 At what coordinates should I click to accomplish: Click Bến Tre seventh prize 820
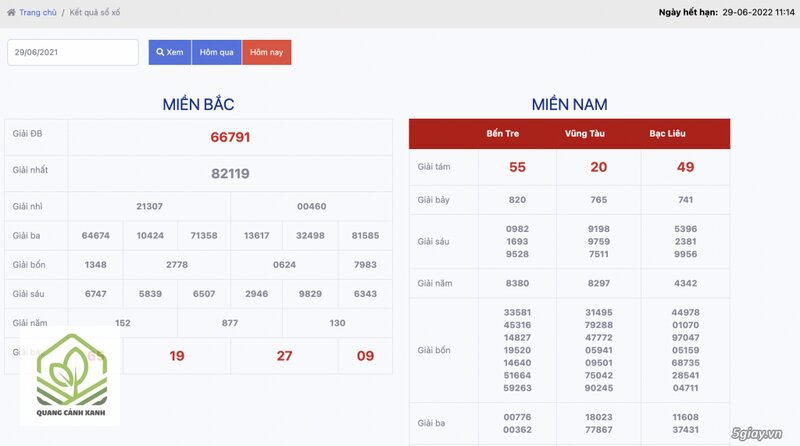(x=517, y=200)
